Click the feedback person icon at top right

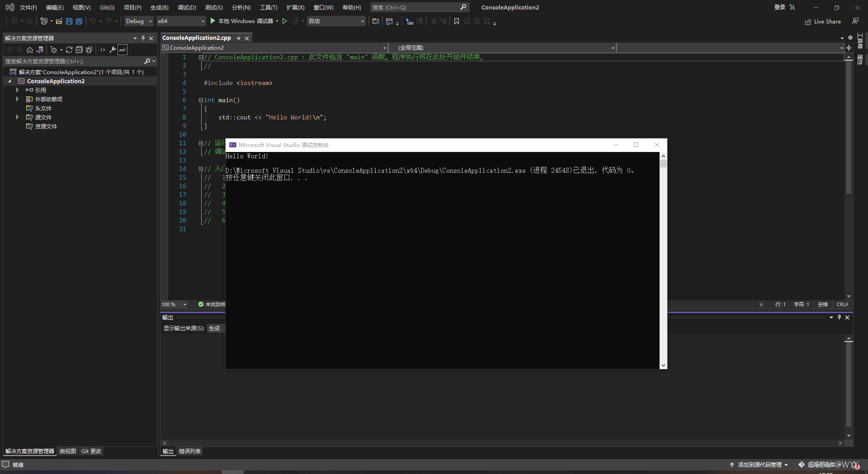pyautogui.click(x=855, y=21)
